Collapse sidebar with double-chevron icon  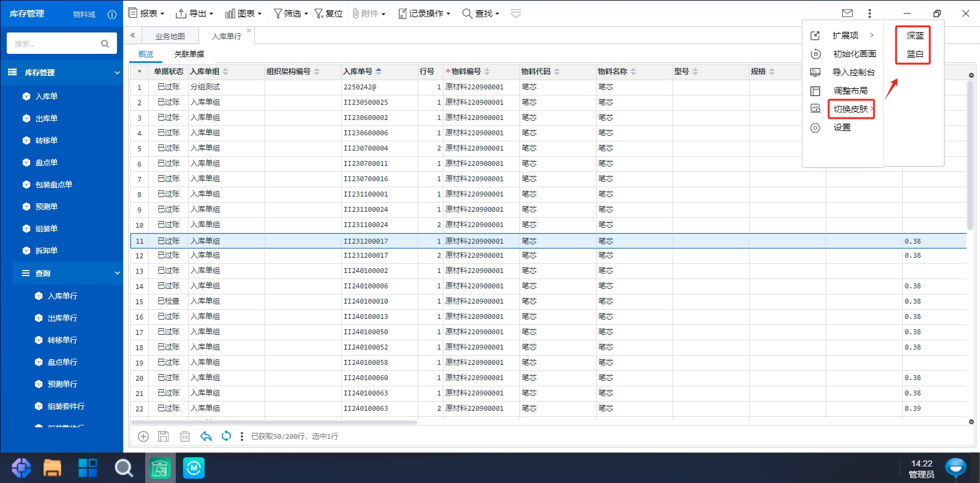pos(132,36)
